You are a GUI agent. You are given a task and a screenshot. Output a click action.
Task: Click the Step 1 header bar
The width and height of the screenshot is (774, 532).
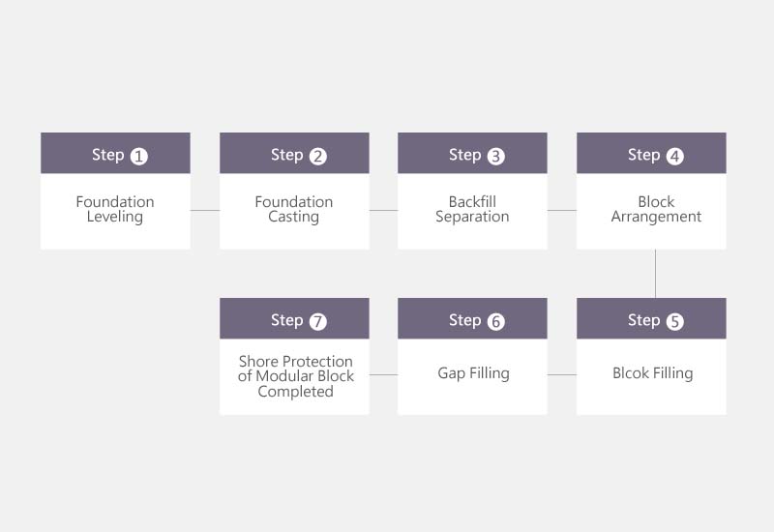[115, 153]
